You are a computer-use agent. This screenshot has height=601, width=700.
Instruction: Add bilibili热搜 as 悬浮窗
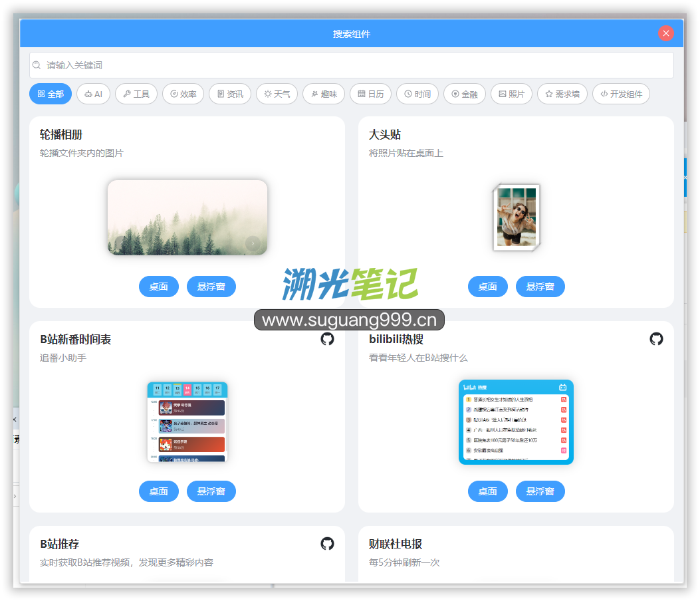coord(540,491)
